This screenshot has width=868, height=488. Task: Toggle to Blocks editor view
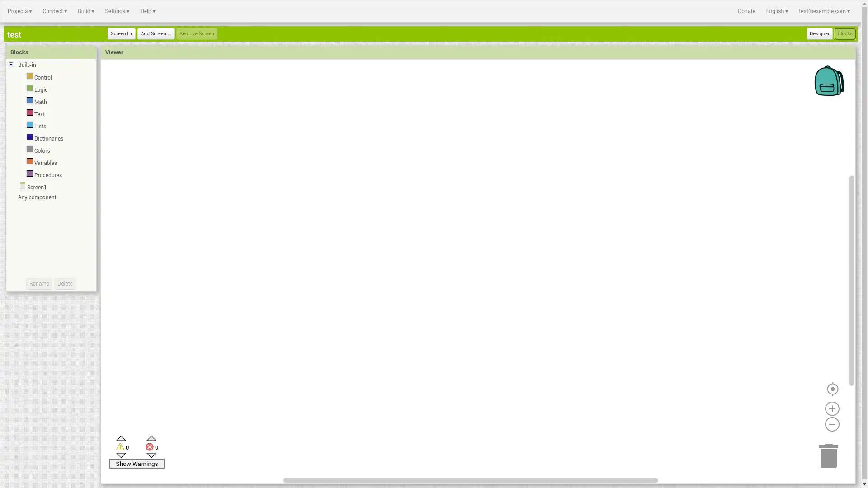(845, 33)
